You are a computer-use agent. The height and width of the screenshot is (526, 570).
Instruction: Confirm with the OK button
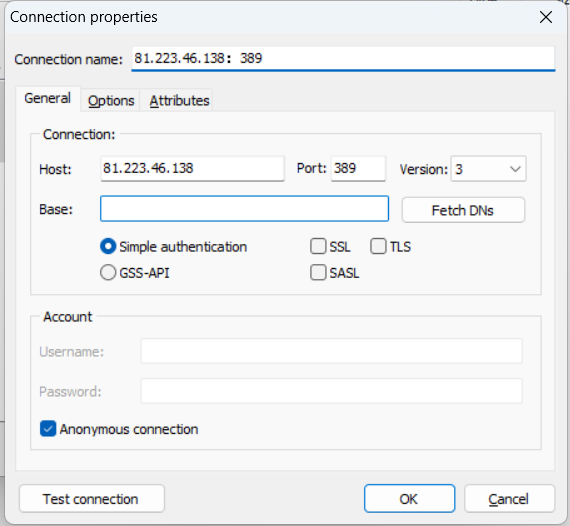click(409, 499)
